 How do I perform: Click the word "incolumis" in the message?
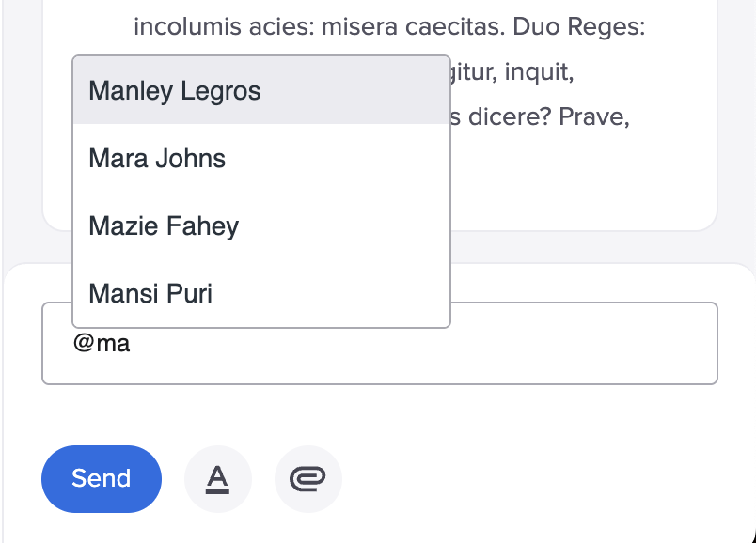tap(187, 26)
